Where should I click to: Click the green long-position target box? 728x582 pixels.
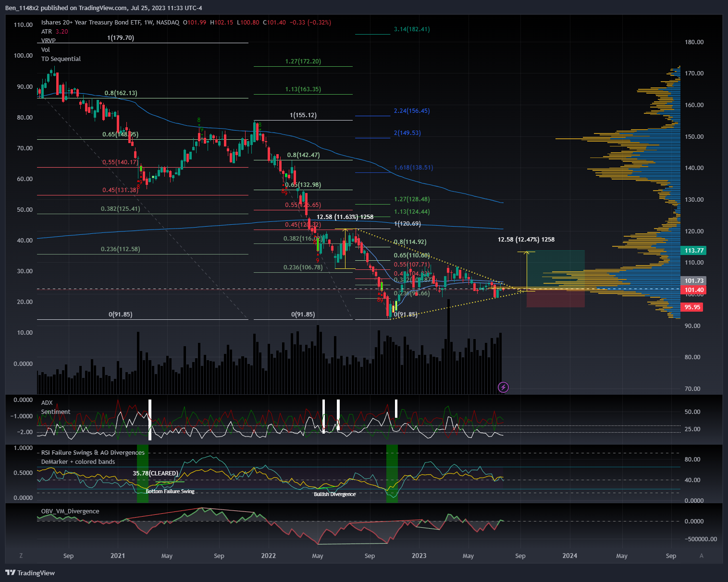tap(555, 270)
